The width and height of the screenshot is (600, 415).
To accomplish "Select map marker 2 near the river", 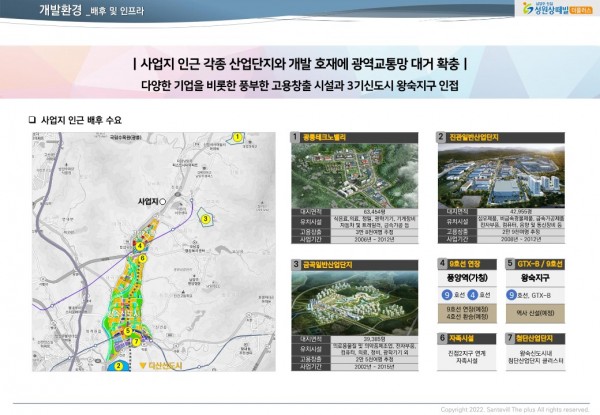I will 119,366.
